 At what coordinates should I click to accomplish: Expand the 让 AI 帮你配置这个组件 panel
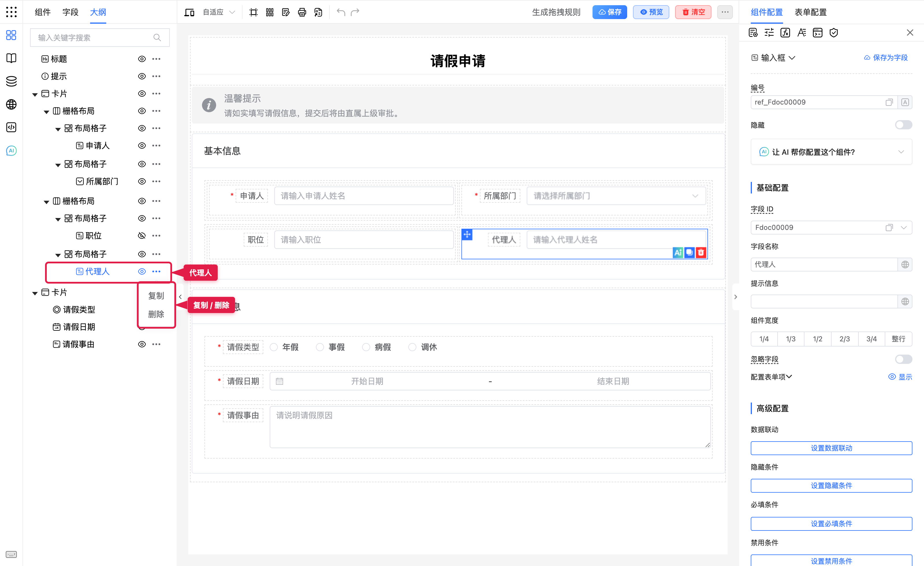[x=831, y=152]
